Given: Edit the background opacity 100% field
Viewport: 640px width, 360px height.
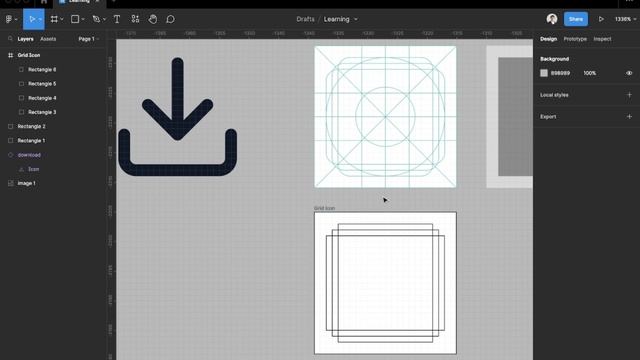Looking at the screenshot, I should pos(589,73).
